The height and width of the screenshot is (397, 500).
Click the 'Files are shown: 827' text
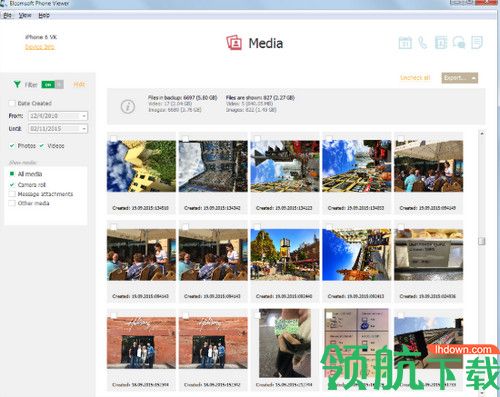click(x=260, y=98)
